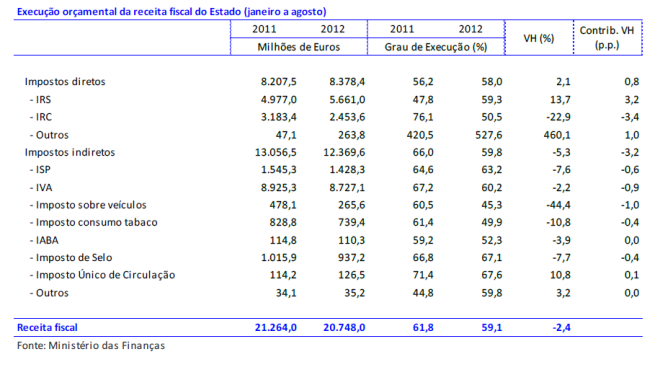Click the variation -44,4 for vehicle tax
Screen dimensions: 660x380
click(x=558, y=205)
